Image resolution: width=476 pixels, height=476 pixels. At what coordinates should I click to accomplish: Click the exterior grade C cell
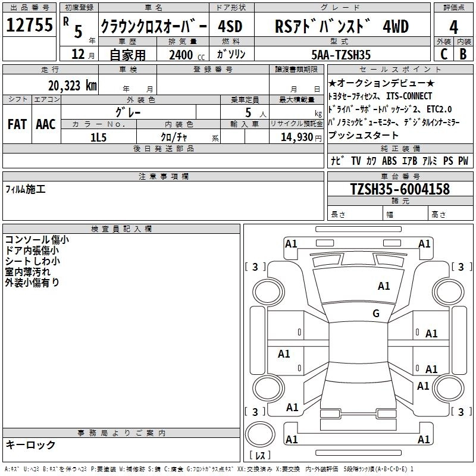click(443, 54)
